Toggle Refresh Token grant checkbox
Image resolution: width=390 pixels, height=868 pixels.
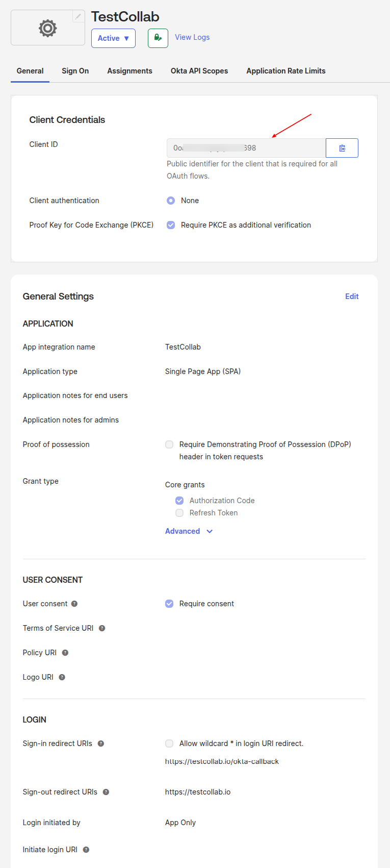click(179, 513)
